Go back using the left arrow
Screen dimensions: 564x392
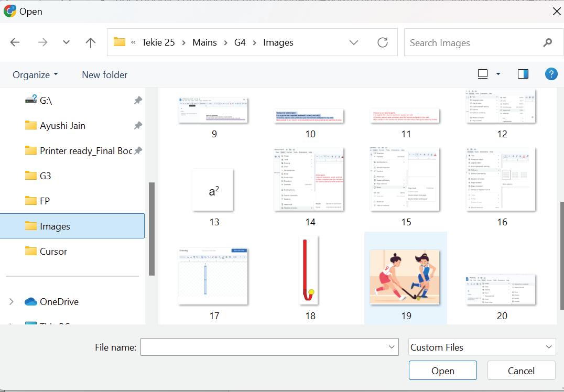point(15,42)
